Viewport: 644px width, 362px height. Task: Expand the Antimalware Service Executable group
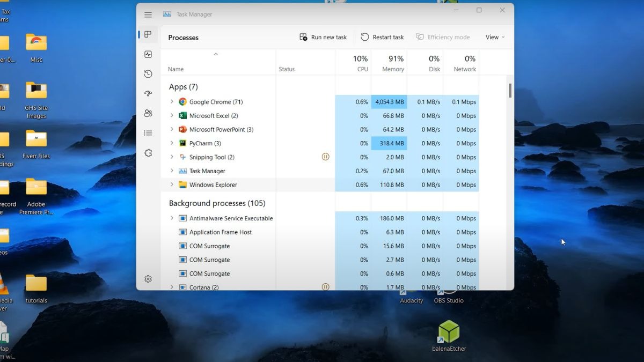[x=172, y=218]
